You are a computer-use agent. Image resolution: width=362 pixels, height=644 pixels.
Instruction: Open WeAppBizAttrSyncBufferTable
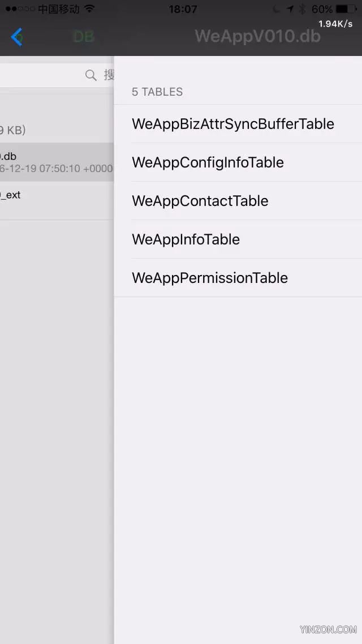(238, 124)
